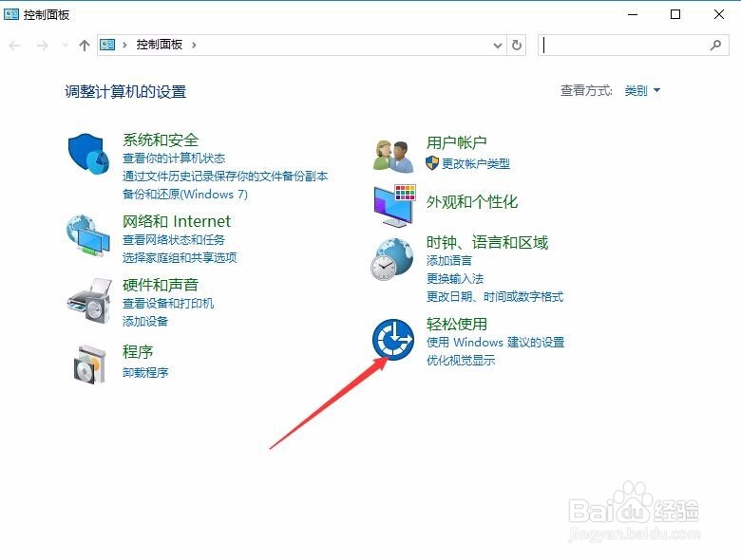Open the 硬件和声音 printer icon
The height and width of the screenshot is (560, 741).
89,301
